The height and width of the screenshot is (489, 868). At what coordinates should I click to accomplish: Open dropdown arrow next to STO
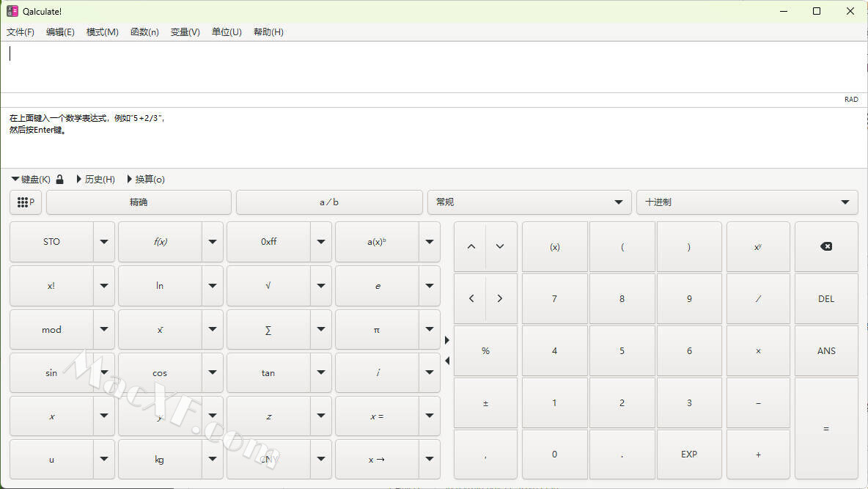104,242
